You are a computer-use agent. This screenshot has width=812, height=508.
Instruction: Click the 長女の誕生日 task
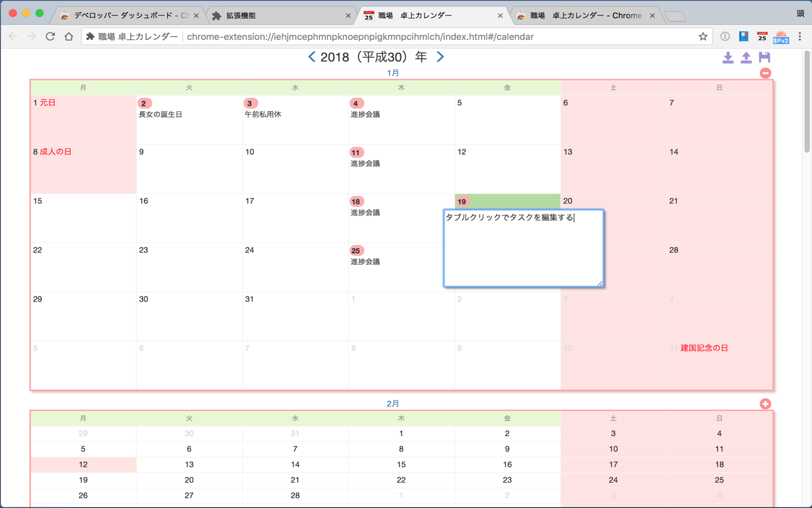pos(160,114)
